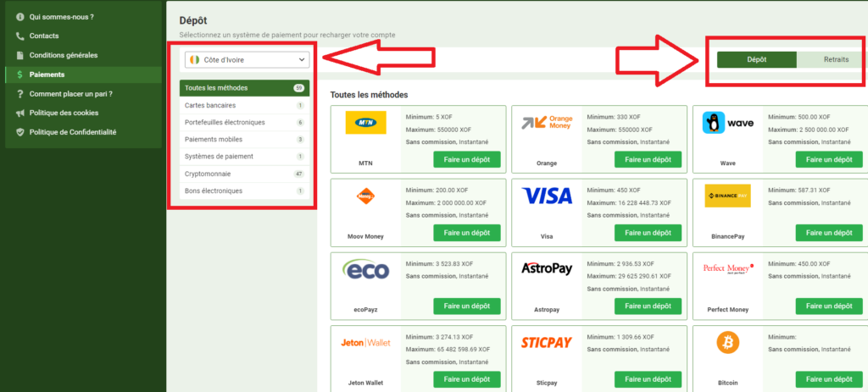Click the AstroPay logo
The width and height of the screenshot is (868, 392).
pyautogui.click(x=547, y=268)
